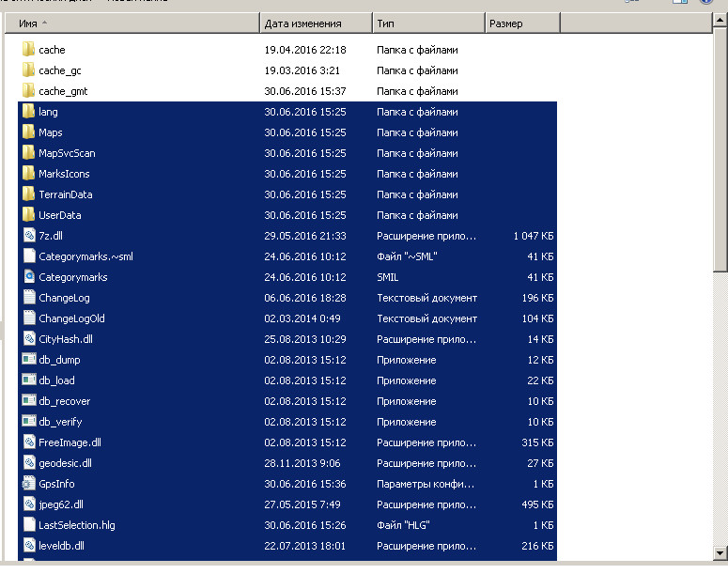Select the db_dump application icon

click(28, 360)
